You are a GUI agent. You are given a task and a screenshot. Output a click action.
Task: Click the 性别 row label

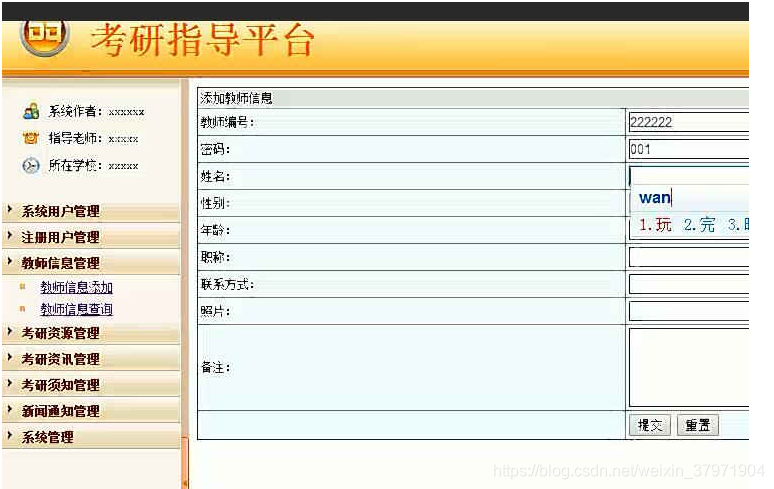[x=215, y=203]
